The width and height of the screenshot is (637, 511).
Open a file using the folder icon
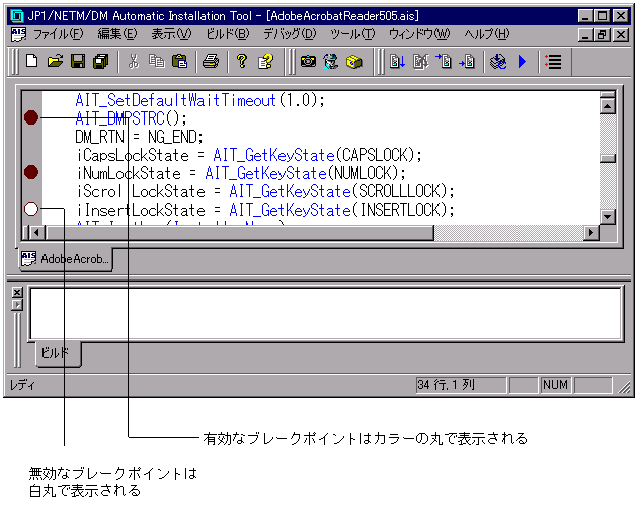55,61
